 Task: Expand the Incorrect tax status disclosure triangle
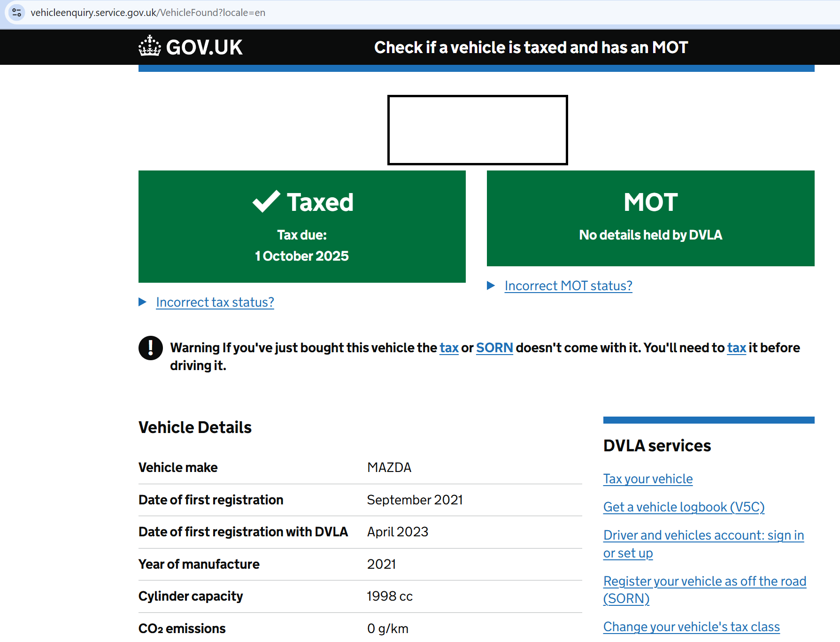pyautogui.click(x=143, y=302)
